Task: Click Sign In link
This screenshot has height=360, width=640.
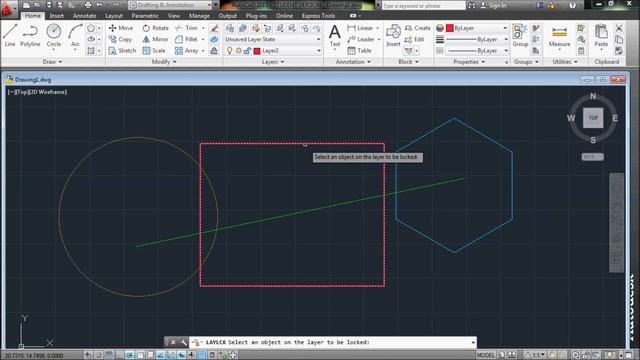Action: 493,5
